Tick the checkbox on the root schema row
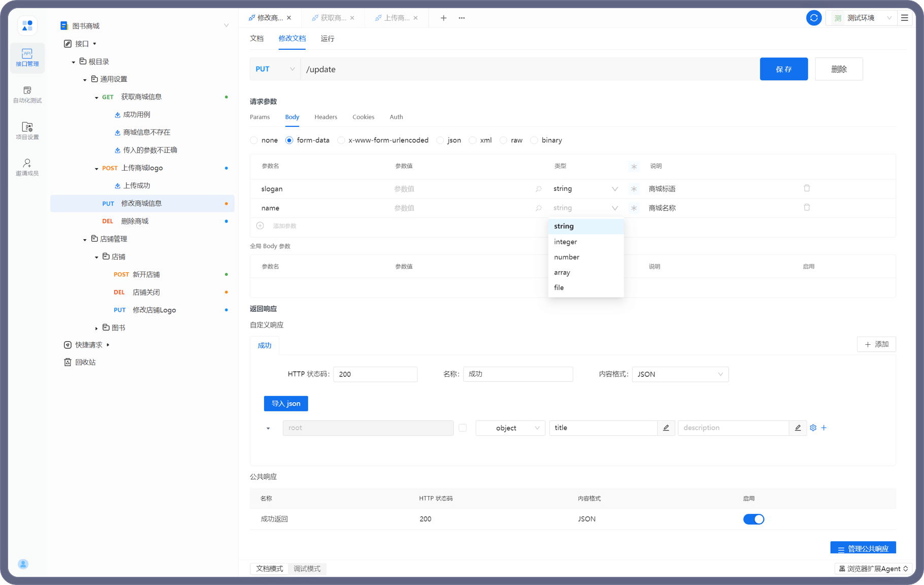924x585 pixels. 463,428
